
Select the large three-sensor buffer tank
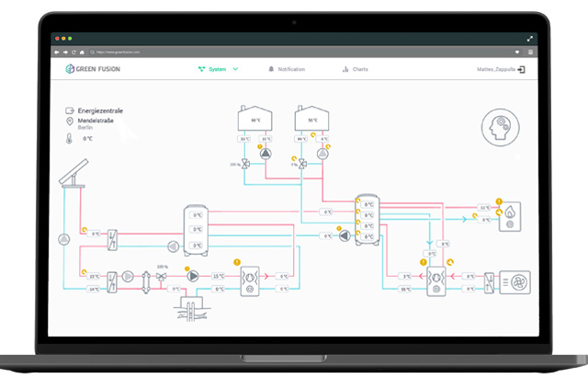pyautogui.click(x=195, y=229)
